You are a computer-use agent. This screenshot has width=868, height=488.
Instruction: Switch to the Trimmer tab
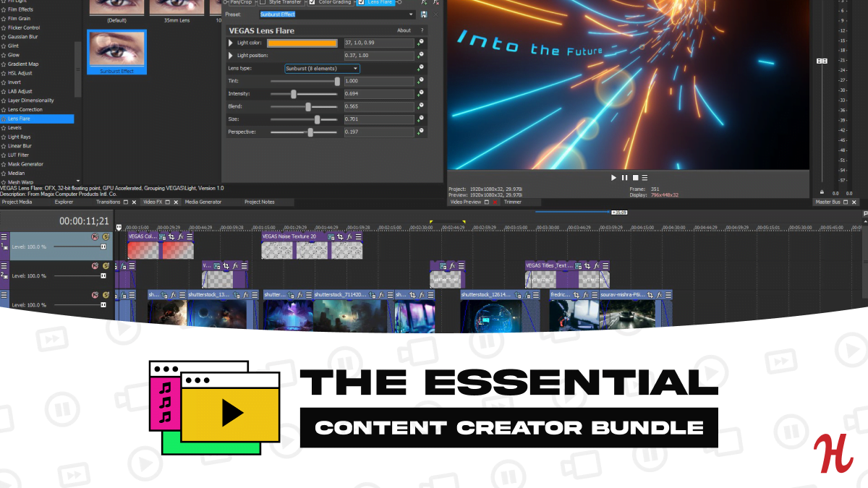513,202
